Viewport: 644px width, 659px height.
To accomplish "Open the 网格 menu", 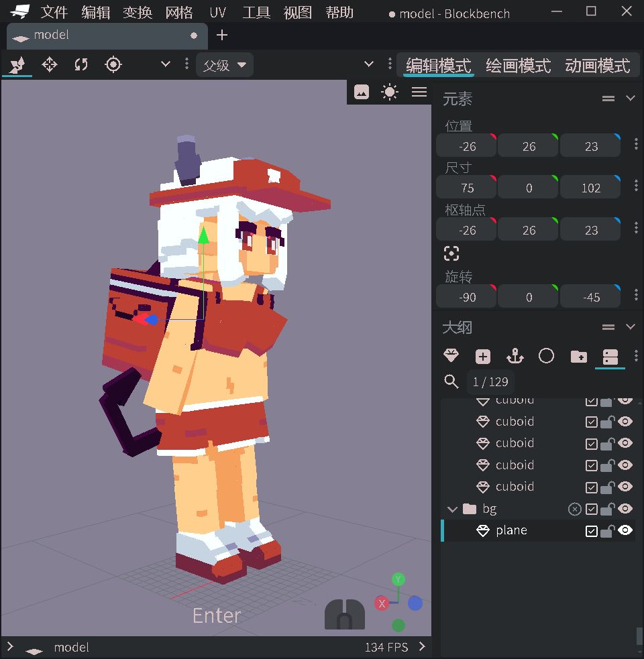I will click(178, 13).
